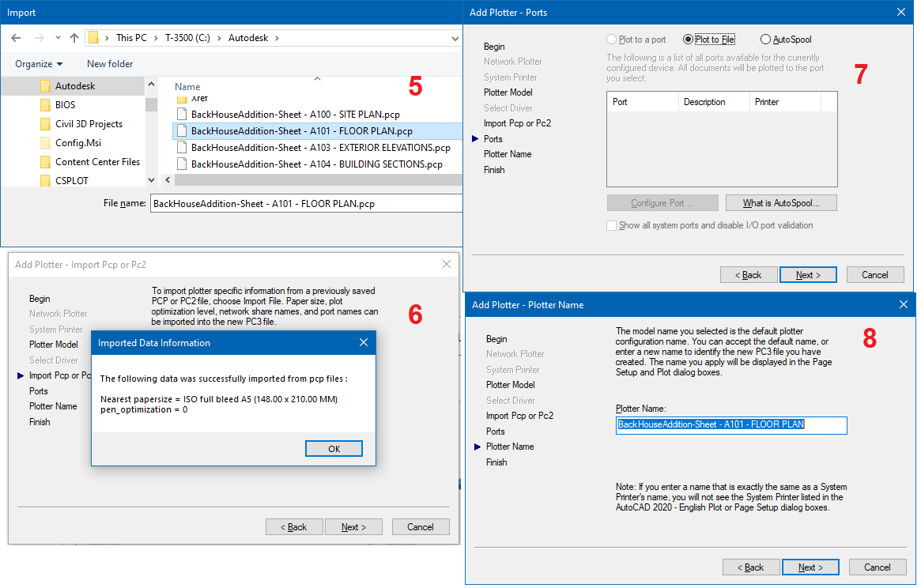Click Autodesk in the address path
921x588 pixels.
(x=248, y=38)
